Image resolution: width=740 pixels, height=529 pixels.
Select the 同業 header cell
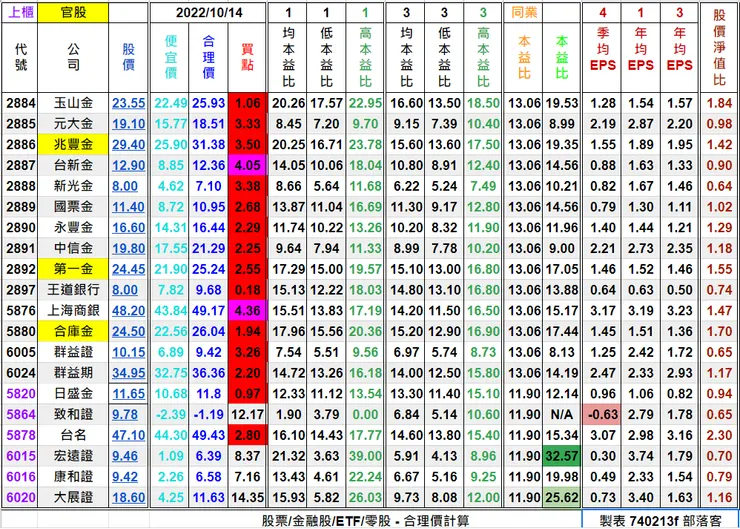524,12
